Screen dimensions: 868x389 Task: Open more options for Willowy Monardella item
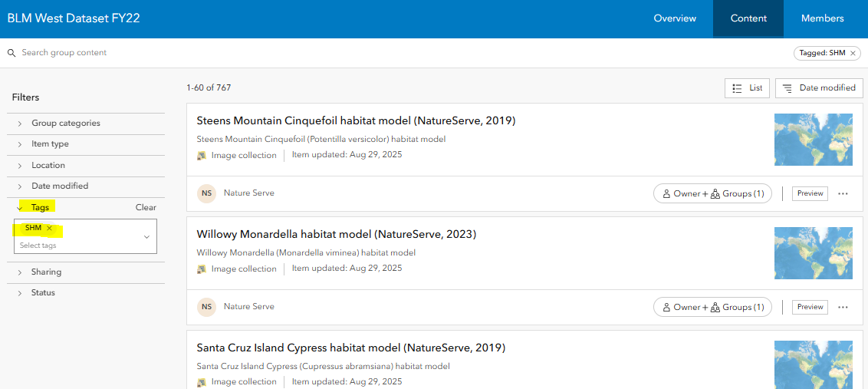coord(843,307)
